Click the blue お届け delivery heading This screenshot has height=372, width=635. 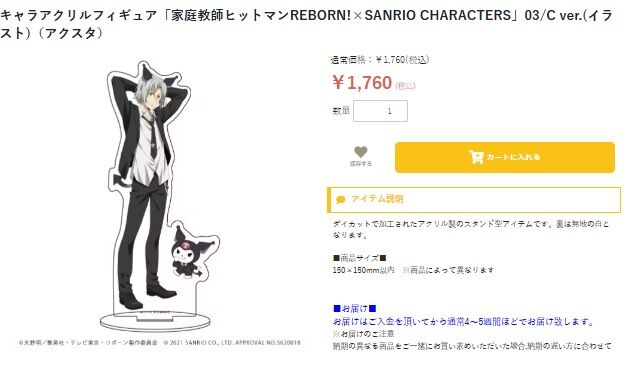click(354, 308)
